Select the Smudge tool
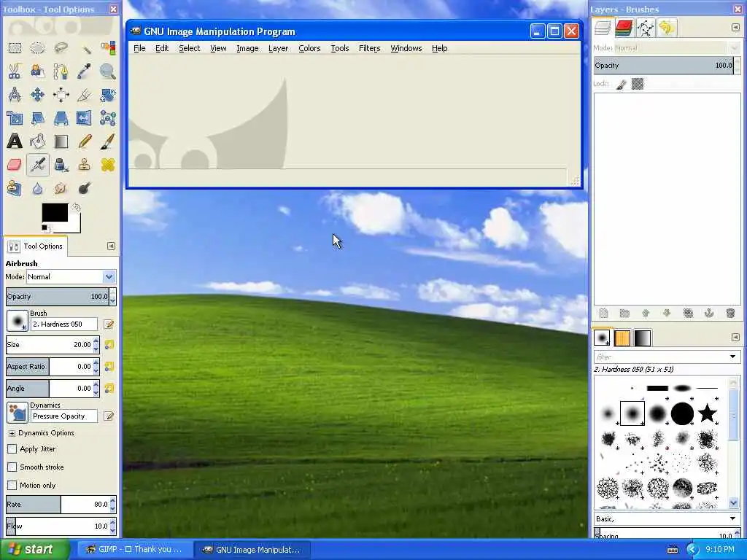Image resolution: width=747 pixels, height=560 pixels. [x=61, y=188]
